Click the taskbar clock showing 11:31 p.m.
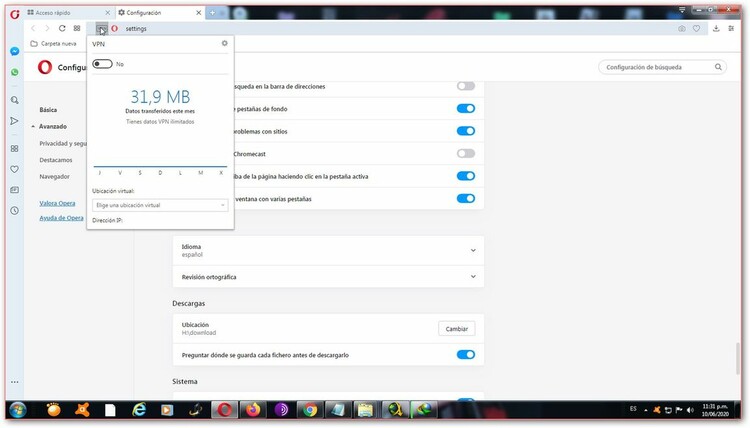The width and height of the screenshot is (750, 428). tap(715, 410)
